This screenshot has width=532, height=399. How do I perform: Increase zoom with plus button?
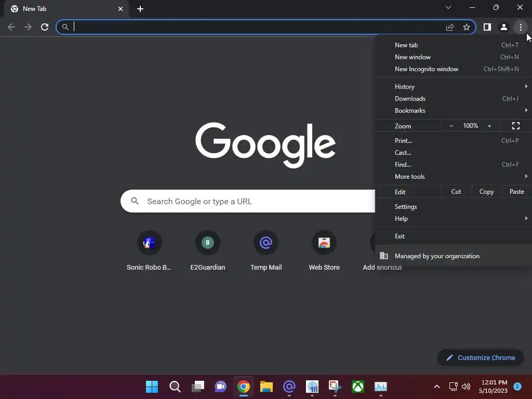[x=489, y=126]
